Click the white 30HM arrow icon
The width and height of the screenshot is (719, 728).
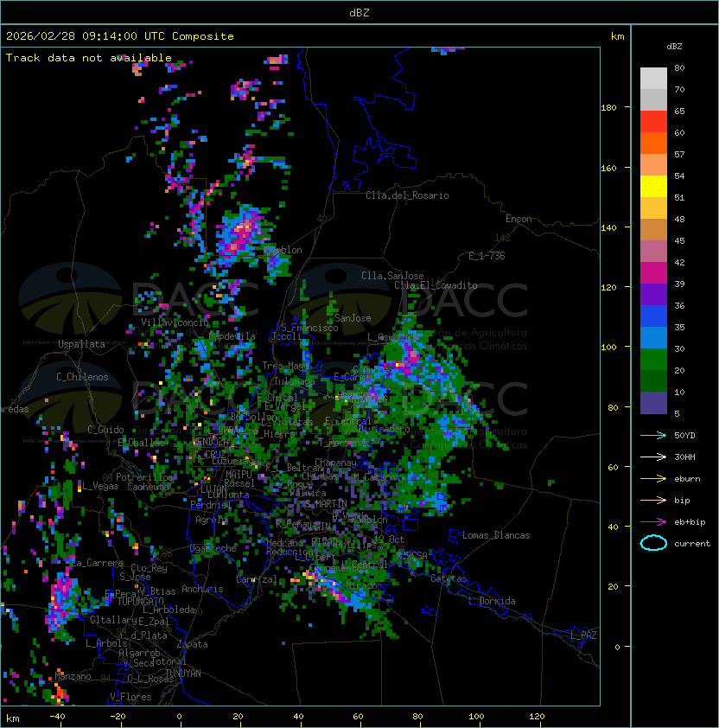pyautogui.click(x=653, y=457)
